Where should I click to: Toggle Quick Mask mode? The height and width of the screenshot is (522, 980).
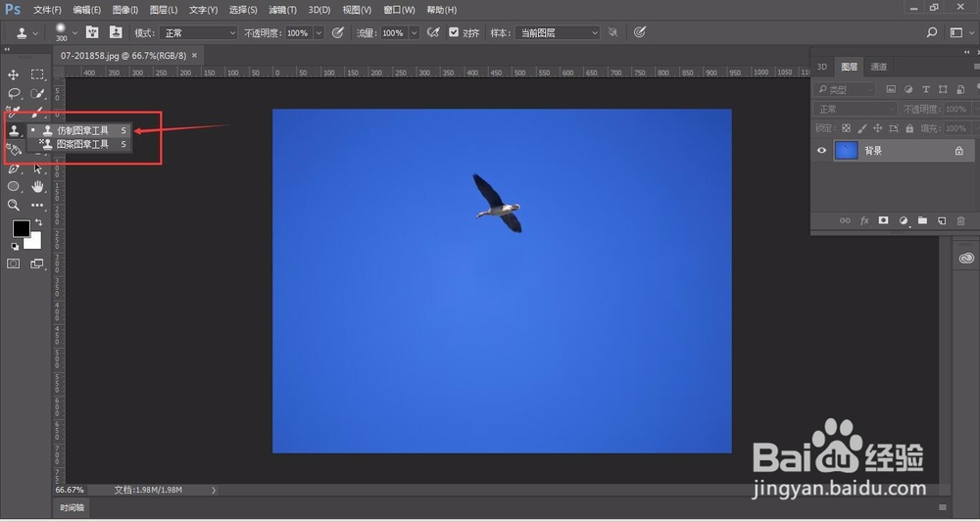[13, 263]
